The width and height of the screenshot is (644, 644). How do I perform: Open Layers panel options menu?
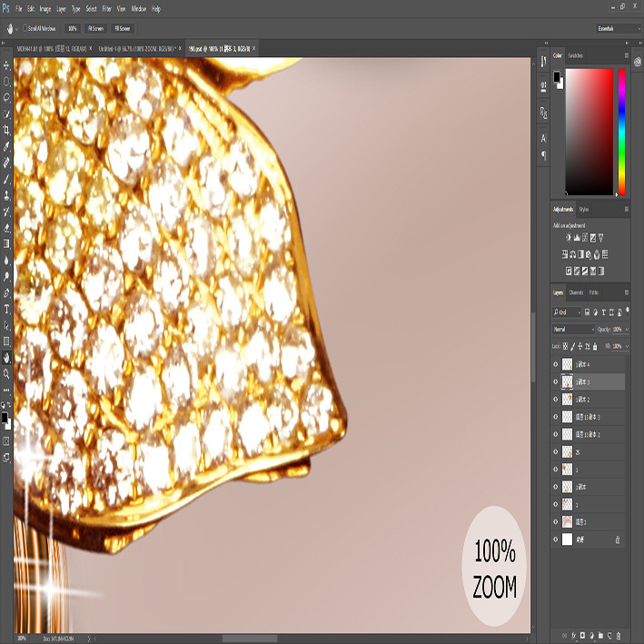(627, 292)
